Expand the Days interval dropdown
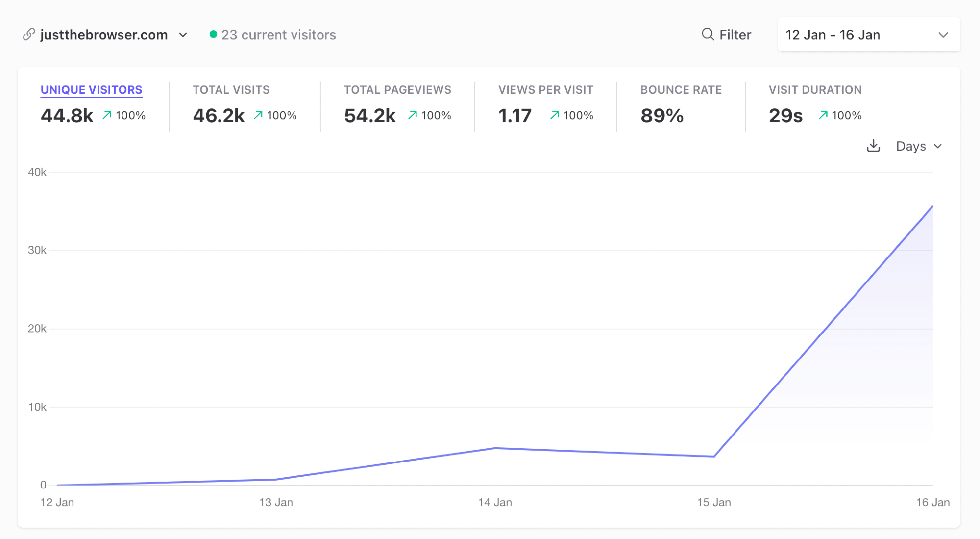The height and width of the screenshot is (539, 980). coord(919,146)
